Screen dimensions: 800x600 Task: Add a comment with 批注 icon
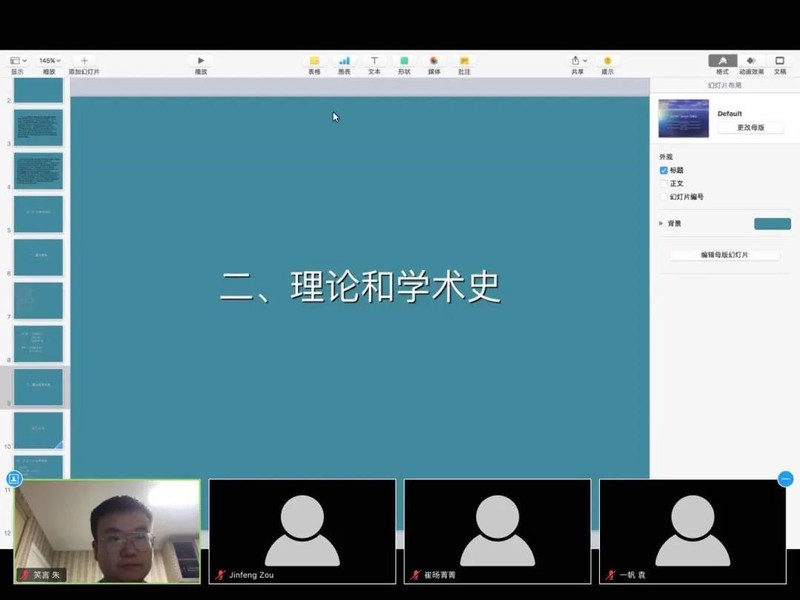click(x=464, y=61)
